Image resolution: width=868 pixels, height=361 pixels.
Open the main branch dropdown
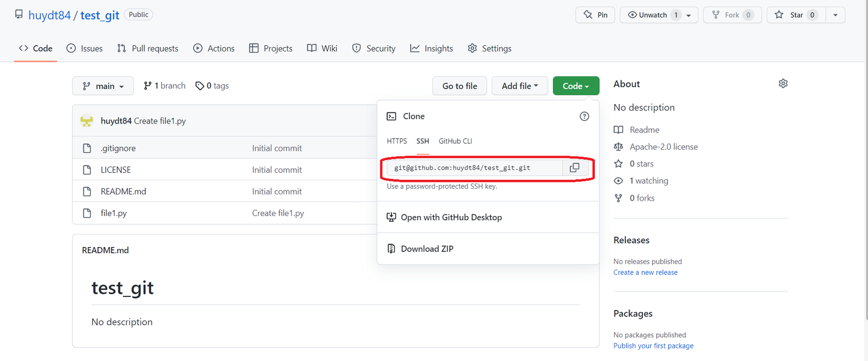[103, 86]
